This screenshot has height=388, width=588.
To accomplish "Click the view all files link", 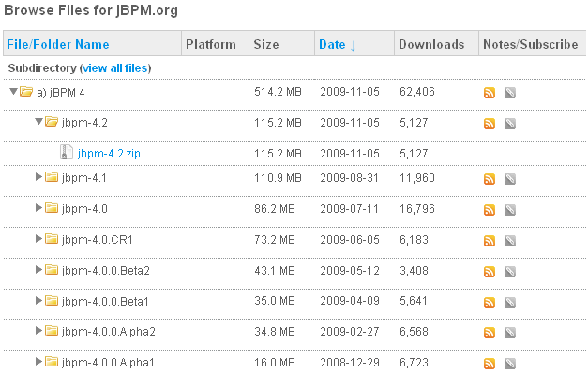I will pyautogui.click(x=115, y=68).
